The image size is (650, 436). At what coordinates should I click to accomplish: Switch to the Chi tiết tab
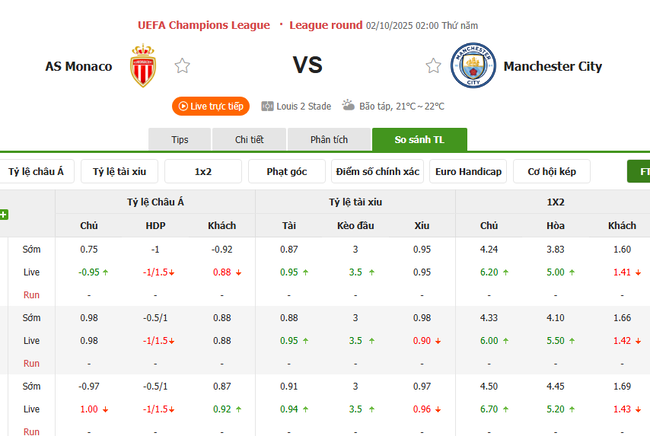249,140
